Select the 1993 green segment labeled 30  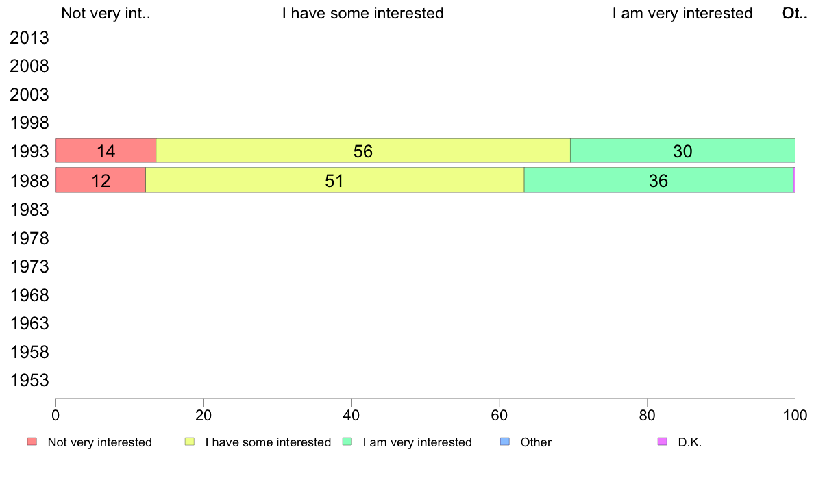pos(682,151)
